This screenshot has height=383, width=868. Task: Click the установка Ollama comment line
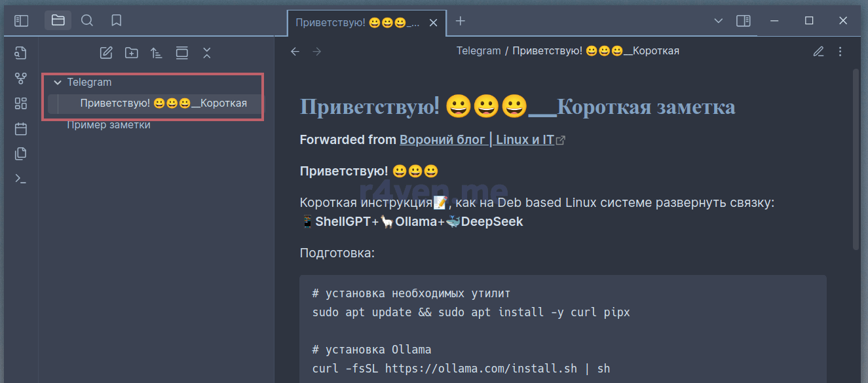[x=372, y=350]
